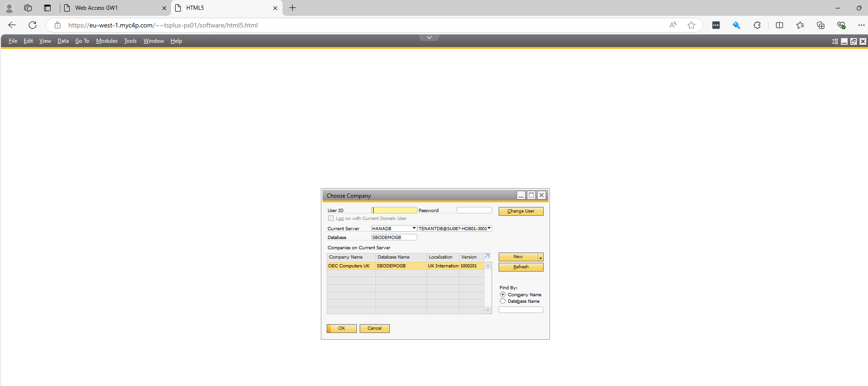
Task: Close the Choose Company dialog
Action: [x=541, y=195]
